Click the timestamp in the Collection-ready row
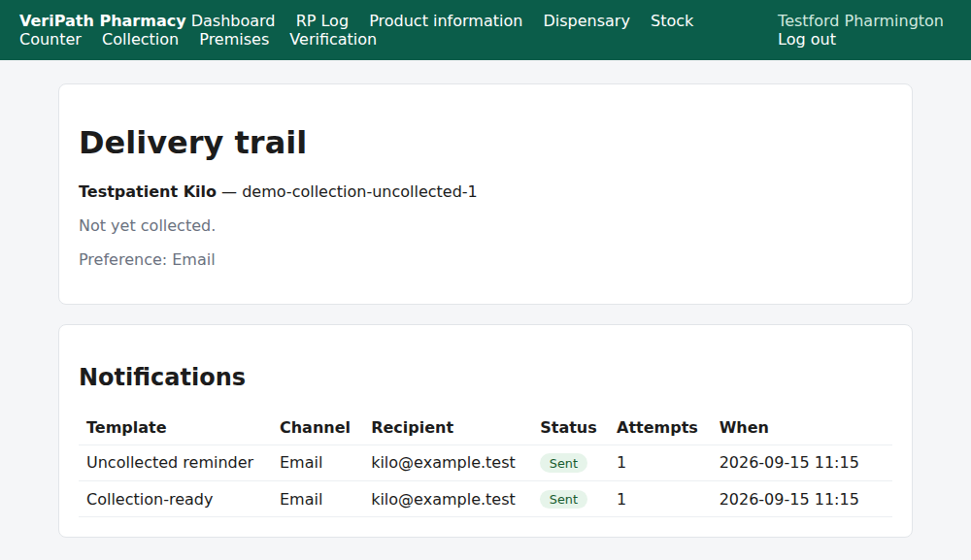This screenshot has height=560, width=971. click(x=788, y=500)
